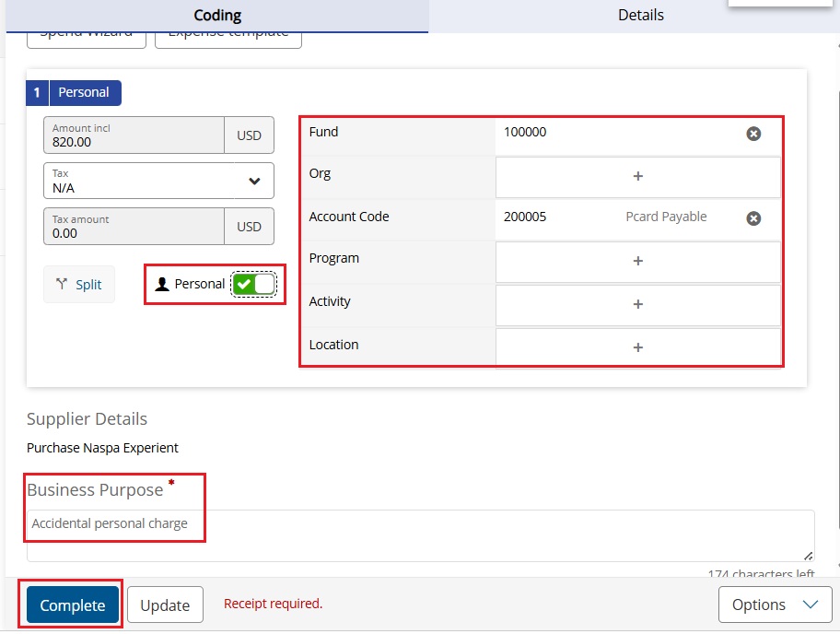The image size is (840, 634).
Task: Click the Update button
Action: (165, 605)
